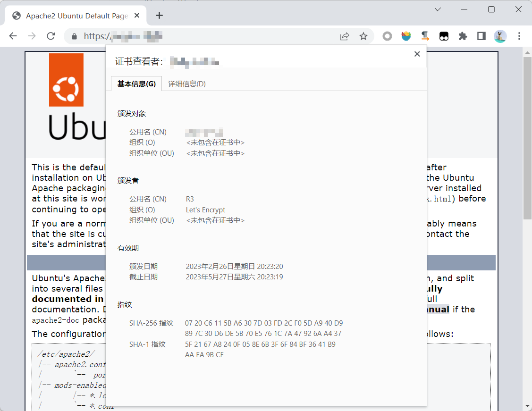532x411 pixels.
Task: Open the user profile avatar
Action: point(500,36)
